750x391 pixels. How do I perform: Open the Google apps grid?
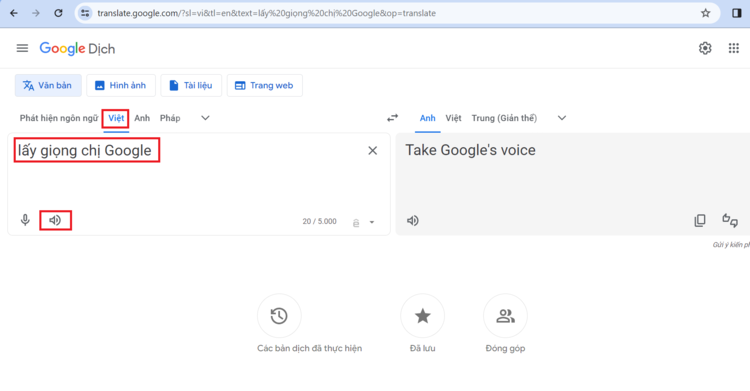click(734, 48)
